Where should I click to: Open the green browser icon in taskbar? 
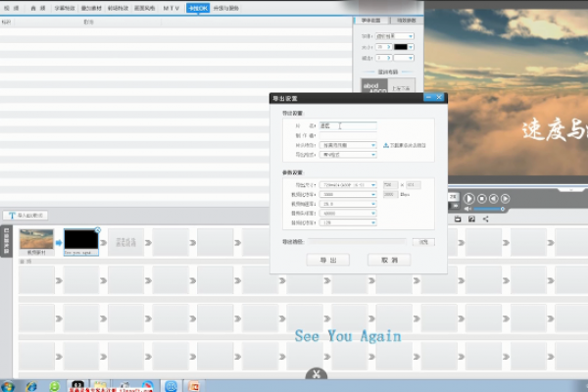pyautogui.click(x=54, y=386)
